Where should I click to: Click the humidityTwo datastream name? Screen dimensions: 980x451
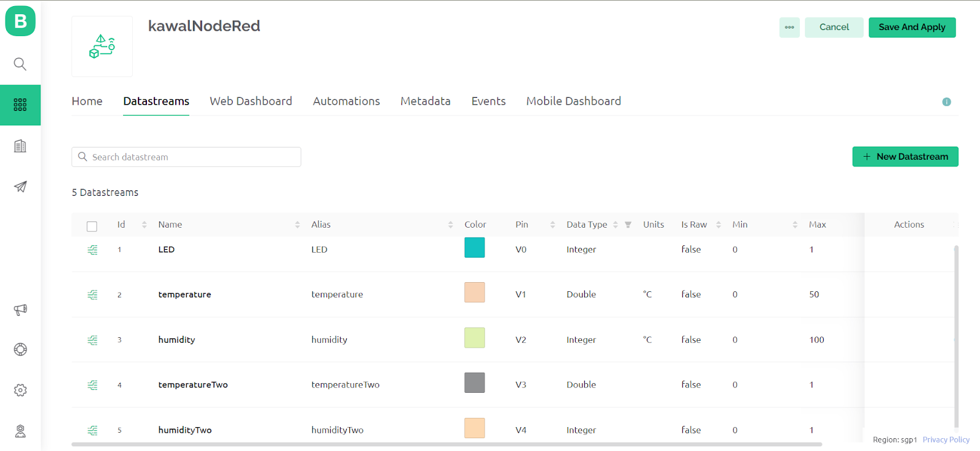tap(185, 430)
